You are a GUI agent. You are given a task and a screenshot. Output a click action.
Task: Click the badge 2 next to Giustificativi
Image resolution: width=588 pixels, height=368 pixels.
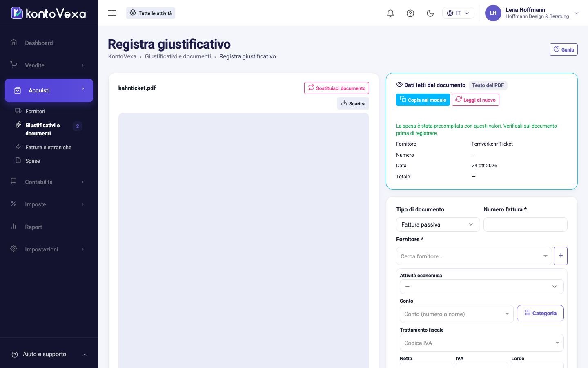pos(78,126)
